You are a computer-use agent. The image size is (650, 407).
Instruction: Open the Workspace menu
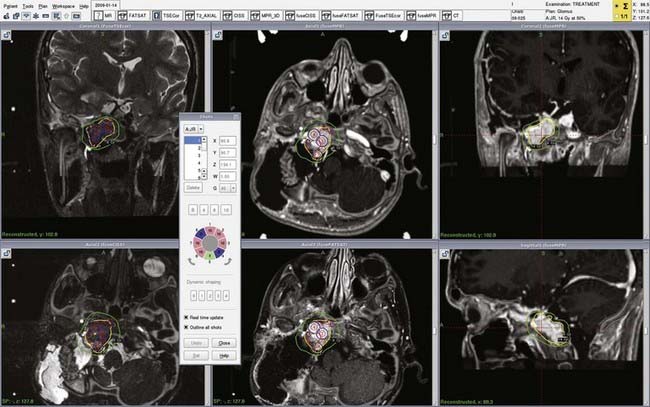point(64,4)
